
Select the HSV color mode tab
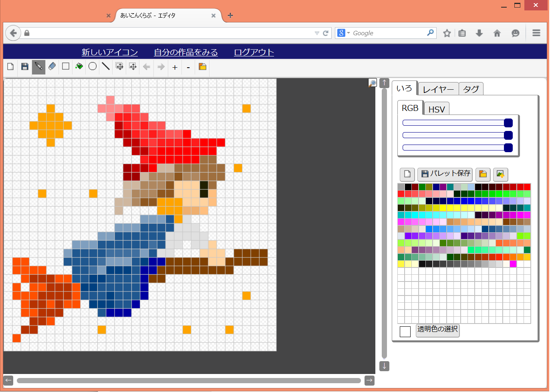coord(437,109)
